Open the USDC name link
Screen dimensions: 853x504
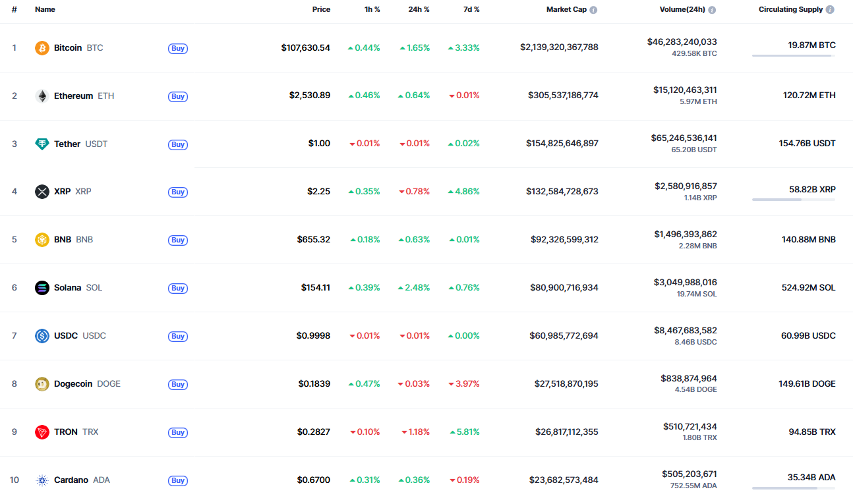(x=66, y=336)
